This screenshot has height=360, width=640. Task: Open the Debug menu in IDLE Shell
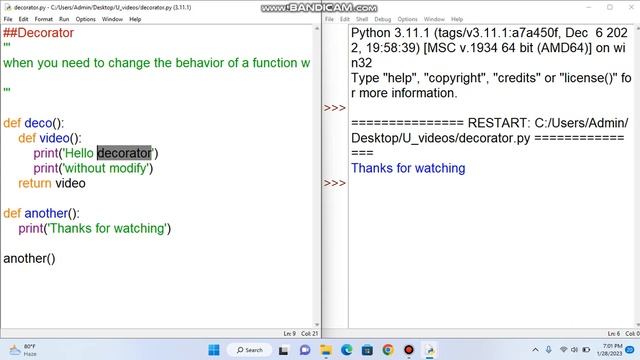(x=382, y=19)
